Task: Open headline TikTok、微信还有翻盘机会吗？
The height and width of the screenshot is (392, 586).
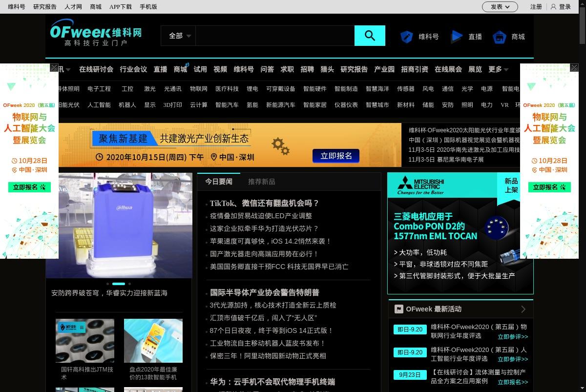Action: click(265, 203)
